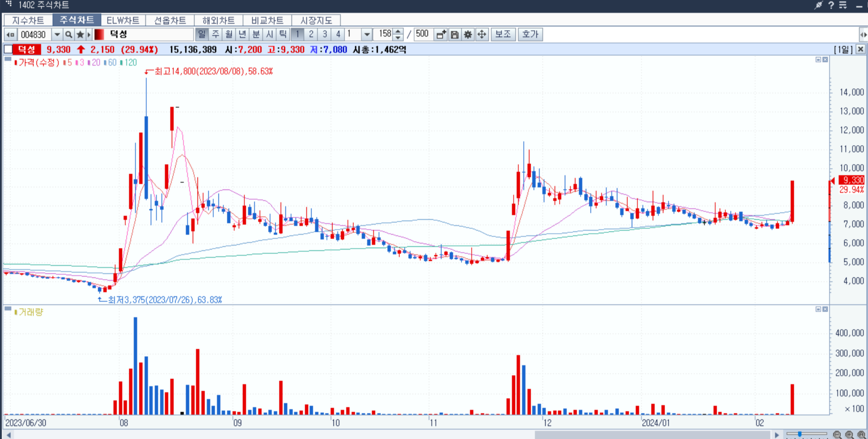Click the save chart floppy icon
This screenshot has width=868, height=439.
(454, 34)
